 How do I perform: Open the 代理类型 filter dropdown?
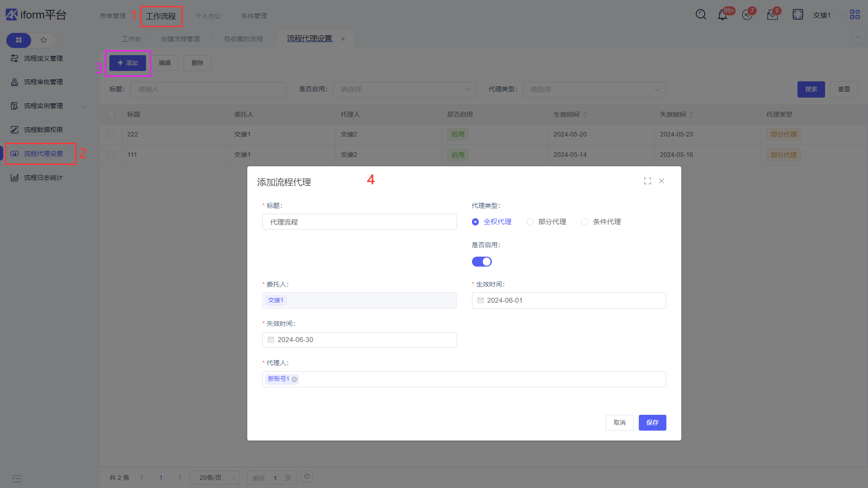594,89
